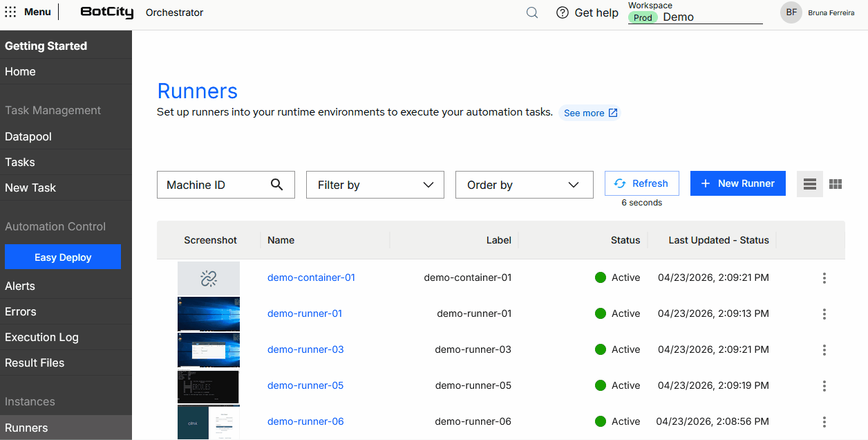The width and height of the screenshot is (868, 440).
Task: Open the demo-runner-05 screenshot thumbnail
Action: click(209, 386)
